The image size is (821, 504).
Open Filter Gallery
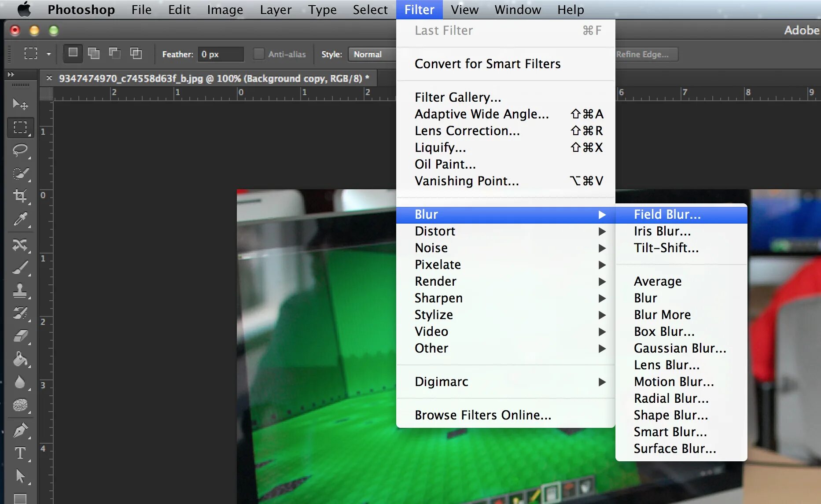point(505,97)
